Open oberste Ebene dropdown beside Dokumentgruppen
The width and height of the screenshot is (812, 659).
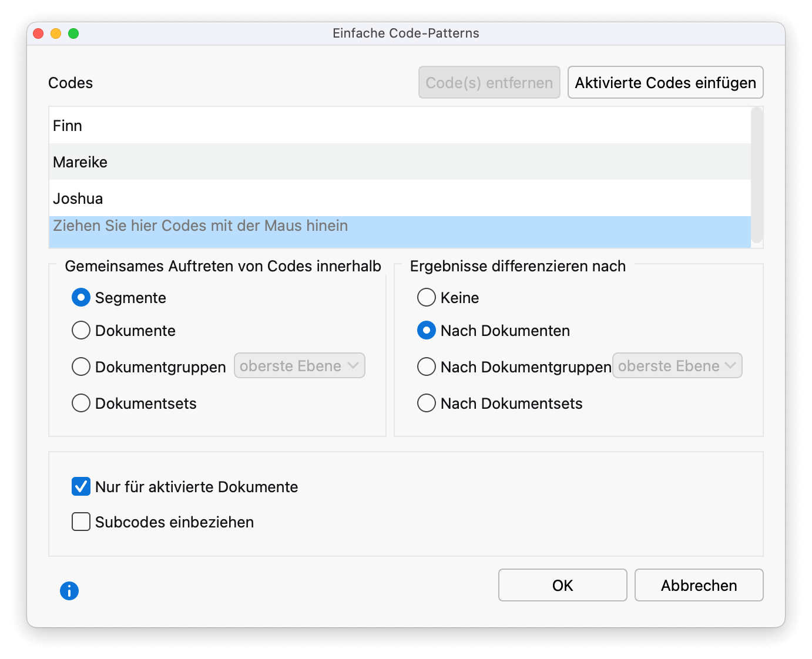pos(300,366)
